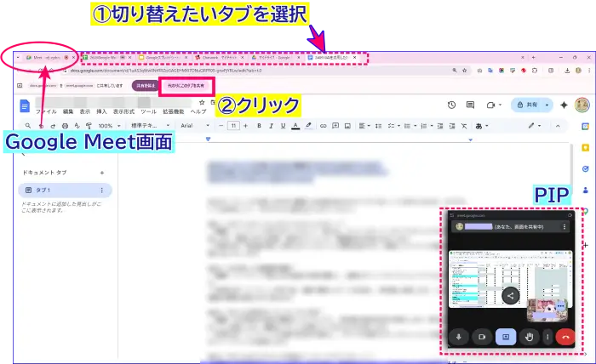Open text alignment dropdown
This screenshot has width=596, height=364.
click(x=364, y=126)
